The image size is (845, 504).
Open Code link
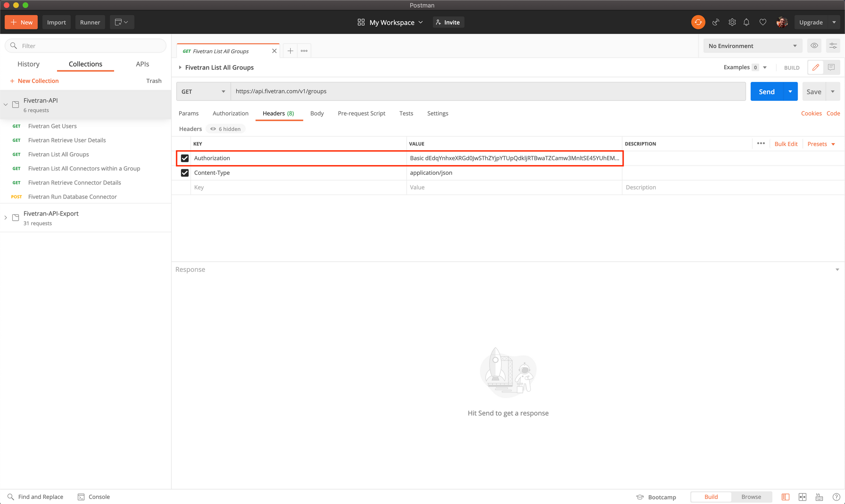coord(833,114)
